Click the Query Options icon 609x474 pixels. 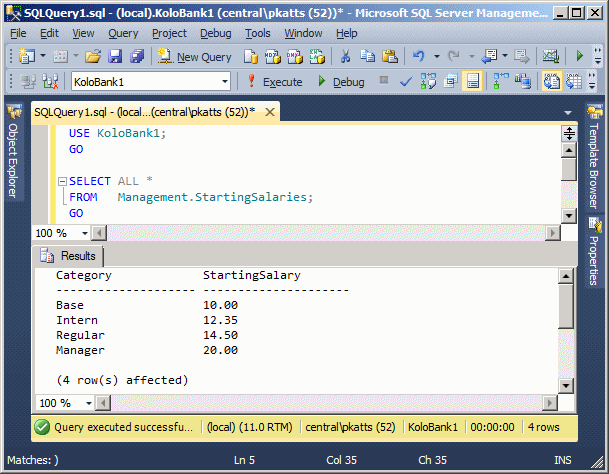point(451,82)
